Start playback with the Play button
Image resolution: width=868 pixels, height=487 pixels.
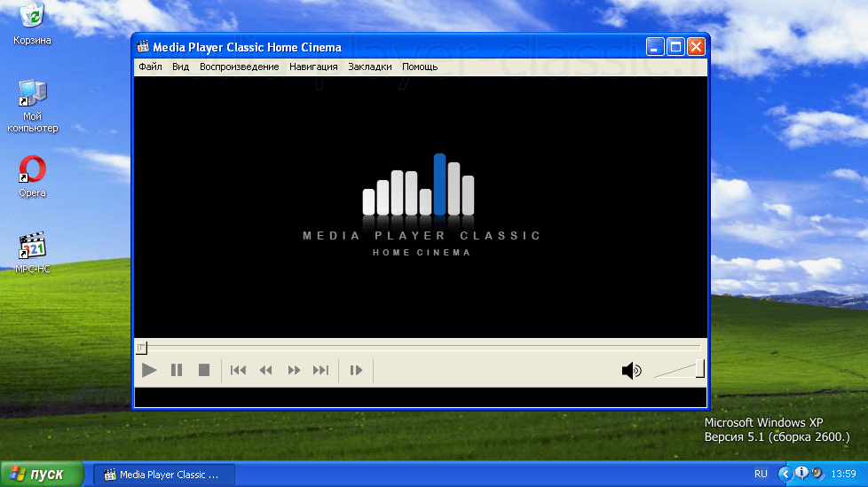pos(149,370)
